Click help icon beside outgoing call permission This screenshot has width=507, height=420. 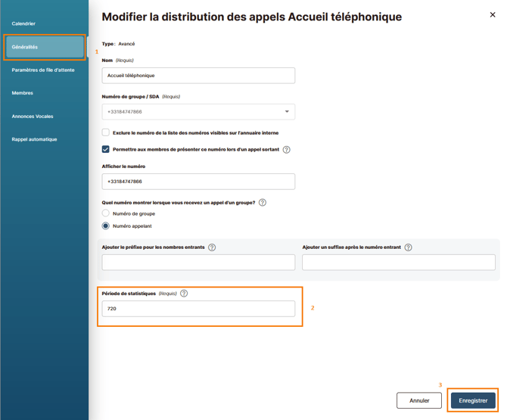click(286, 150)
